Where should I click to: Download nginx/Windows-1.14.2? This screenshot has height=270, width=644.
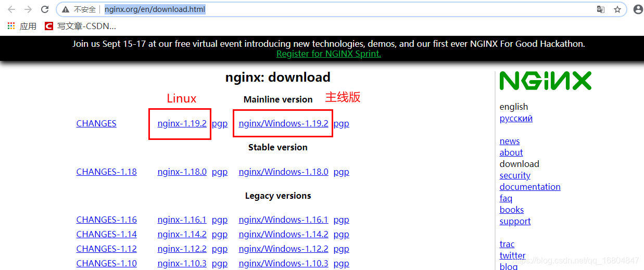(x=283, y=234)
